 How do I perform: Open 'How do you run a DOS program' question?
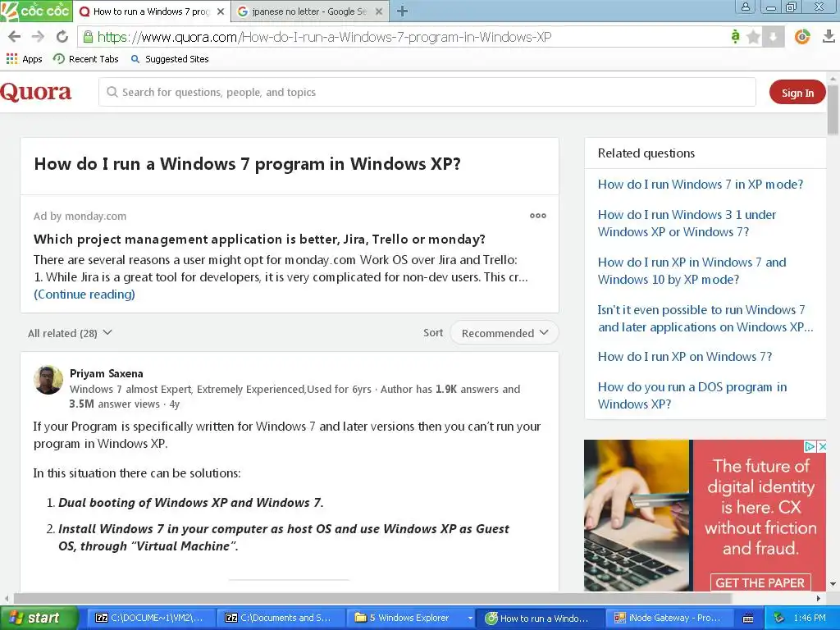point(692,395)
